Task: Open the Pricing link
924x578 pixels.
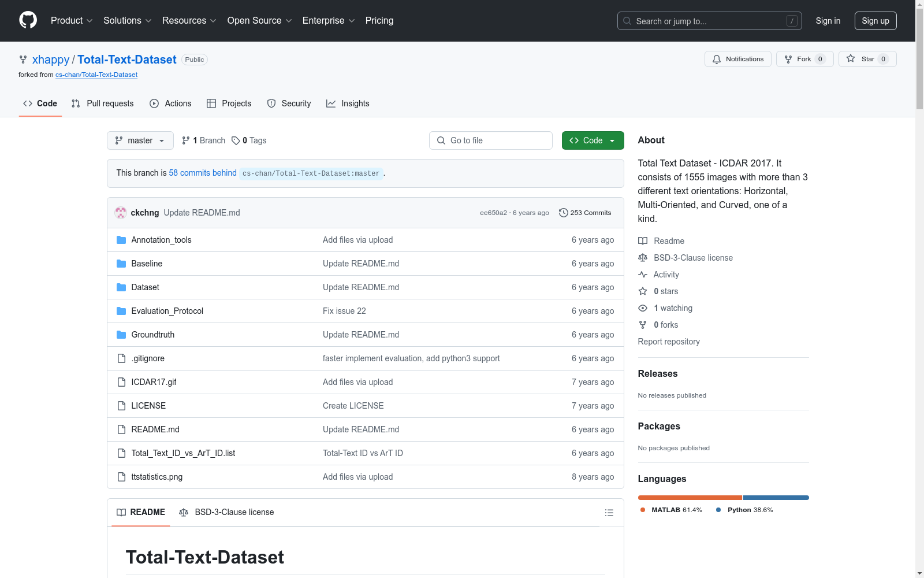Action: pyautogui.click(x=379, y=21)
